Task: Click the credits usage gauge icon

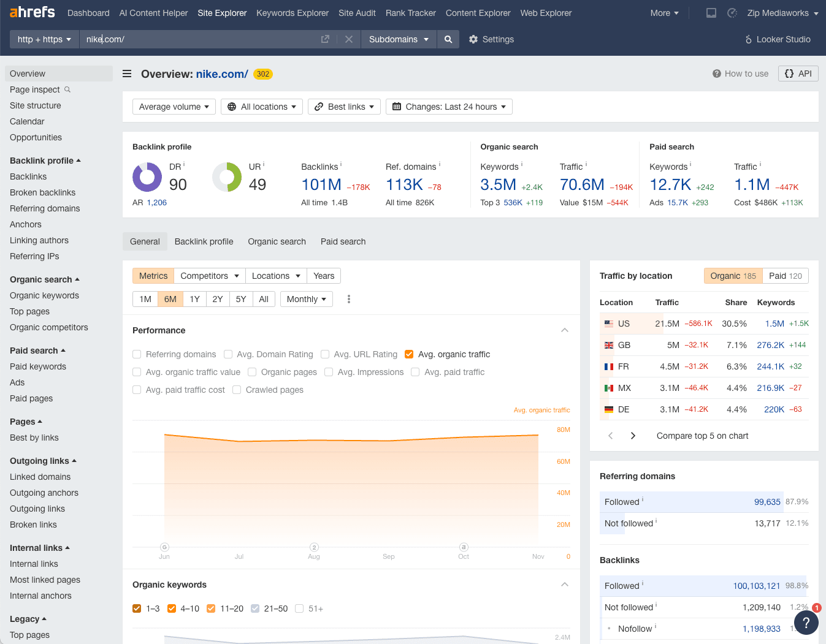Action: click(x=732, y=13)
